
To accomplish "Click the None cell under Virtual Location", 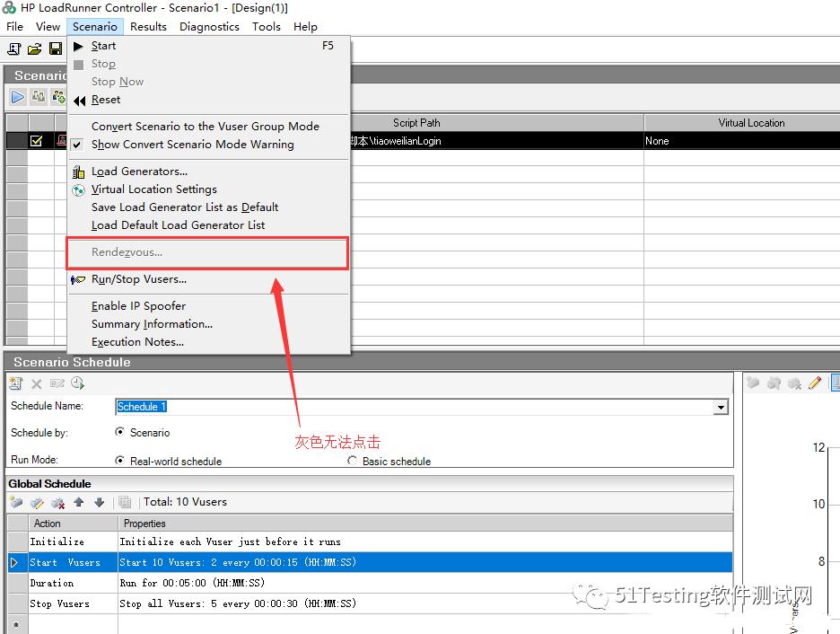I will [742, 141].
